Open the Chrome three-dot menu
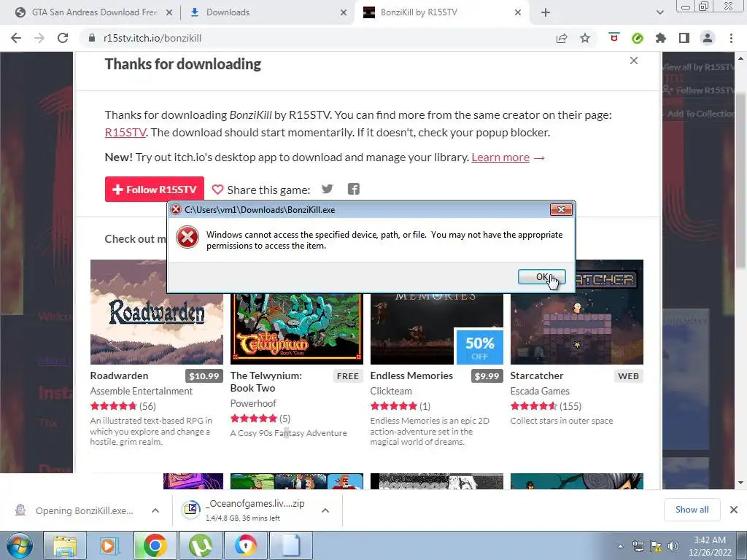Image resolution: width=747 pixels, height=560 pixels. coord(731,38)
